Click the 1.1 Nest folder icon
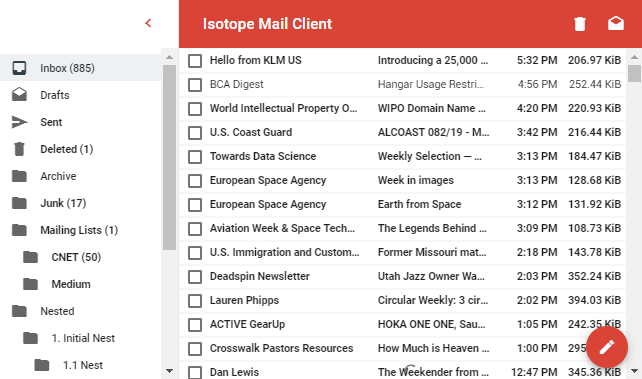This screenshot has height=379, width=642. (x=42, y=365)
